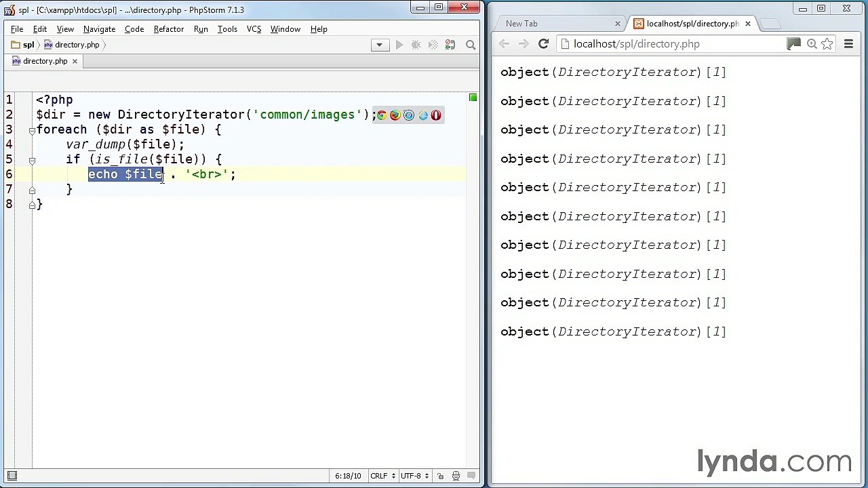Click the fold end marker on line 7

32,190
